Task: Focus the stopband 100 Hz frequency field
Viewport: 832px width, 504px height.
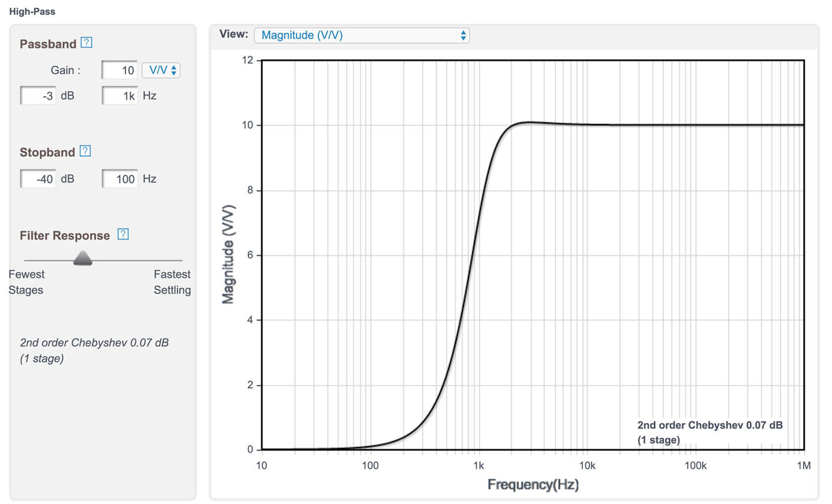Action: [120, 179]
